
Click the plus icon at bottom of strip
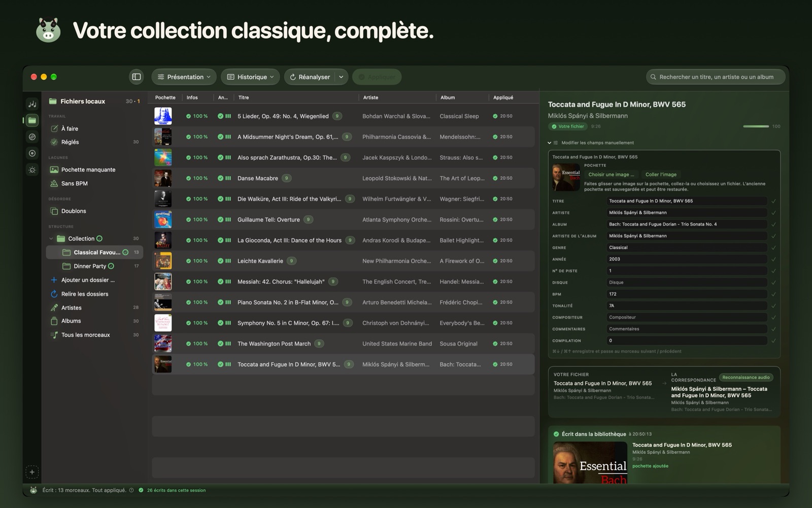tap(32, 472)
